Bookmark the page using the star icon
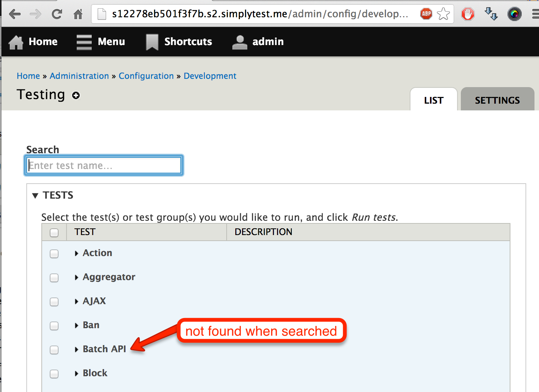The height and width of the screenshot is (392, 539). (444, 14)
